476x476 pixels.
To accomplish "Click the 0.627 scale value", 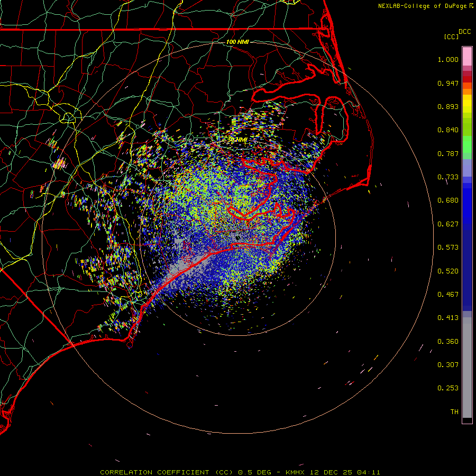I will click(448, 224).
